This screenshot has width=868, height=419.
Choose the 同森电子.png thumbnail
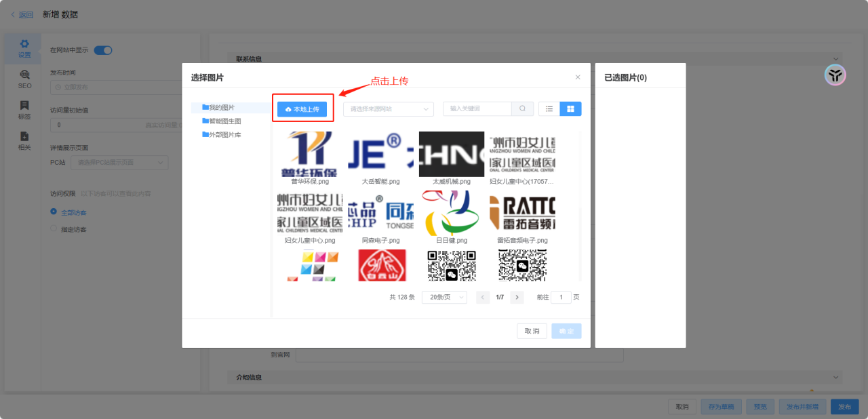[x=381, y=213]
